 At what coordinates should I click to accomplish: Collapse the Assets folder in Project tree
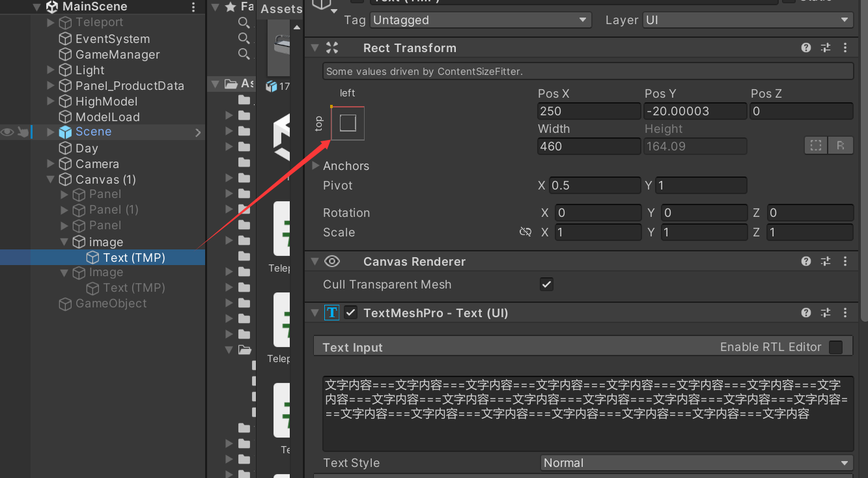(x=215, y=84)
